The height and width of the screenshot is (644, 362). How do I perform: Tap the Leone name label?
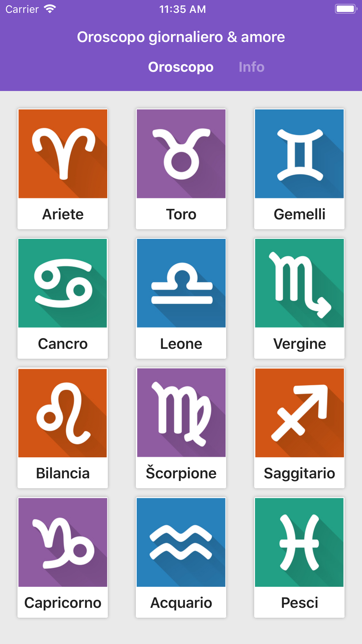click(x=181, y=344)
